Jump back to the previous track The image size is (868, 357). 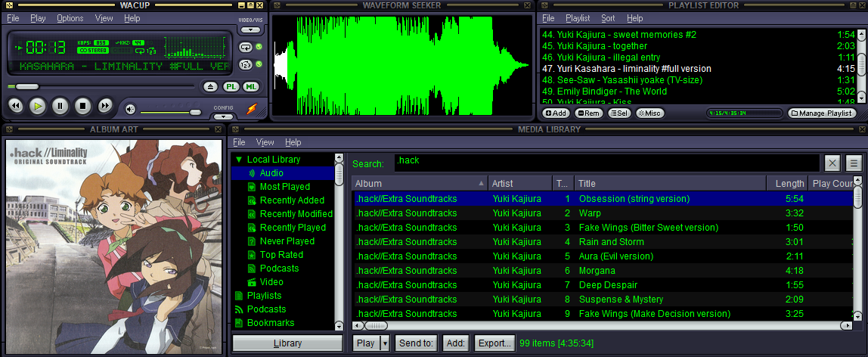14,107
